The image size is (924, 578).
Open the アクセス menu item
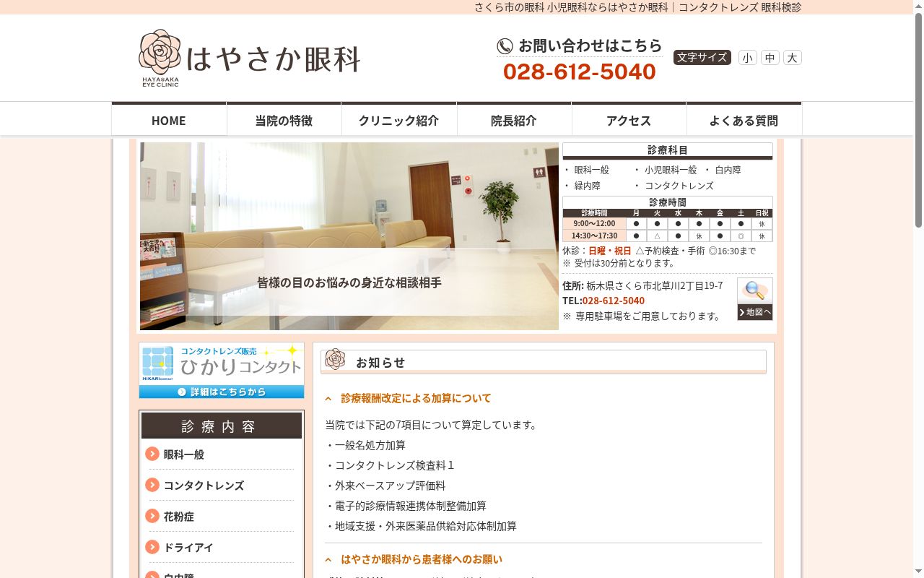click(x=629, y=119)
